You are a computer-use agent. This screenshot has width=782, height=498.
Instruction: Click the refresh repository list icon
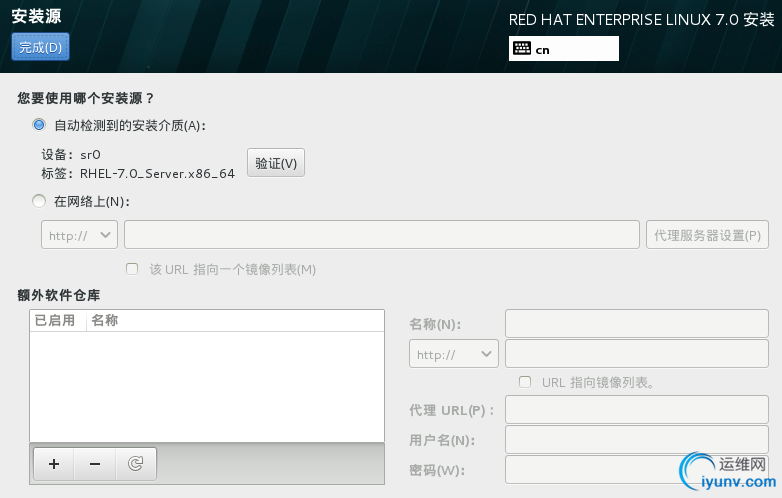[x=136, y=464]
